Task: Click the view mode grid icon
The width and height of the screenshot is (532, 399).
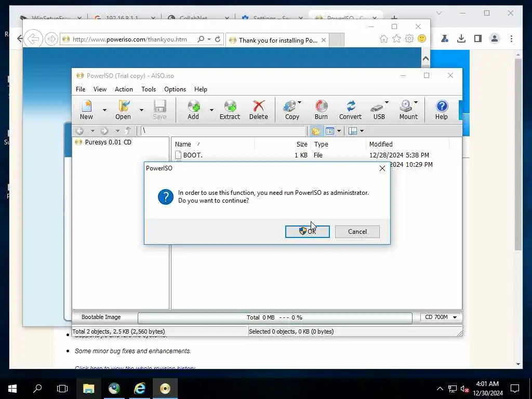Action: pyautogui.click(x=330, y=131)
